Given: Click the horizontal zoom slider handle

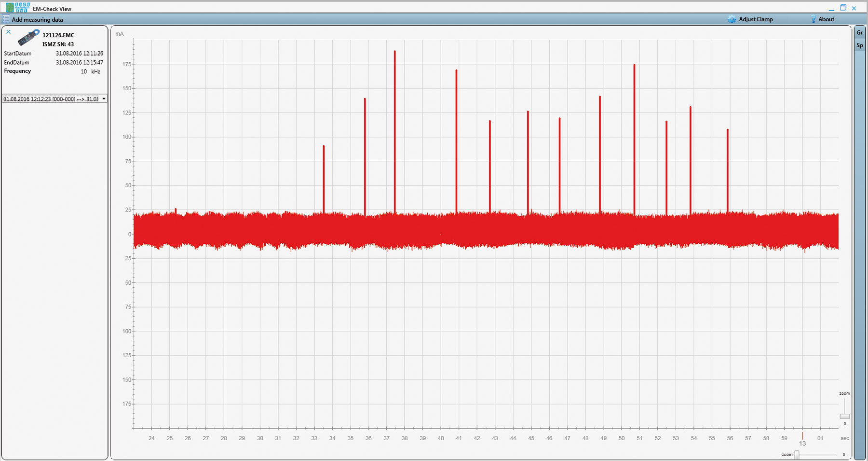Looking at the screenshot, I should coord(797,455).
